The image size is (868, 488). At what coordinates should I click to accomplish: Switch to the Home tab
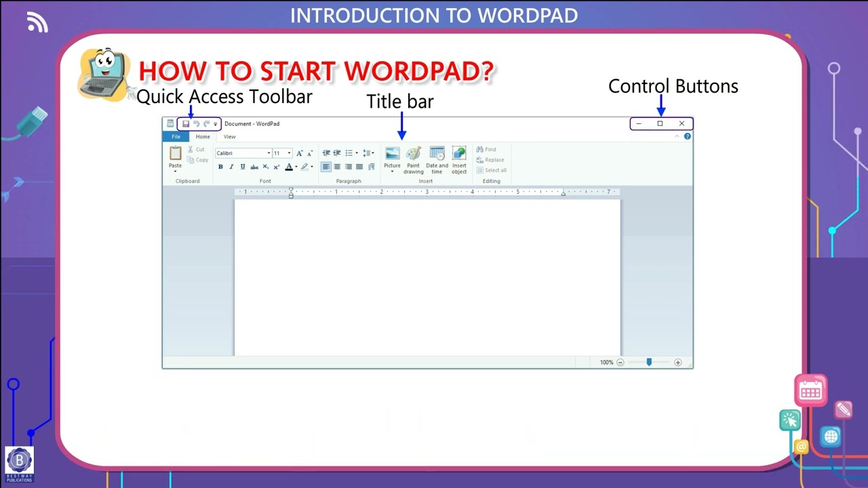(203, 137)
